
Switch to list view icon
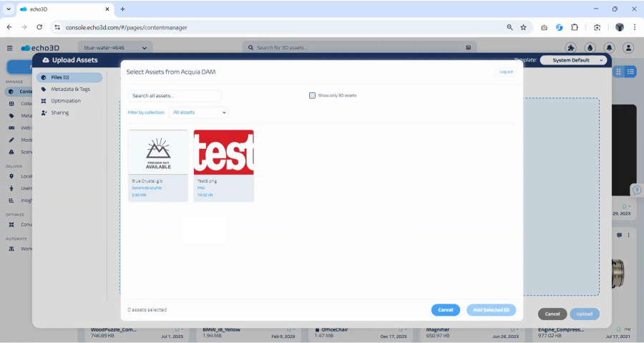[630, 72]
